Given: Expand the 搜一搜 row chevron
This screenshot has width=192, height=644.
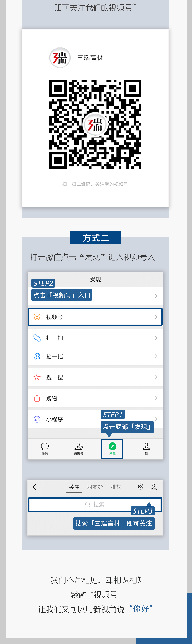Looking at the screenshot, I should pyautogui.click(x=156, y=377).
